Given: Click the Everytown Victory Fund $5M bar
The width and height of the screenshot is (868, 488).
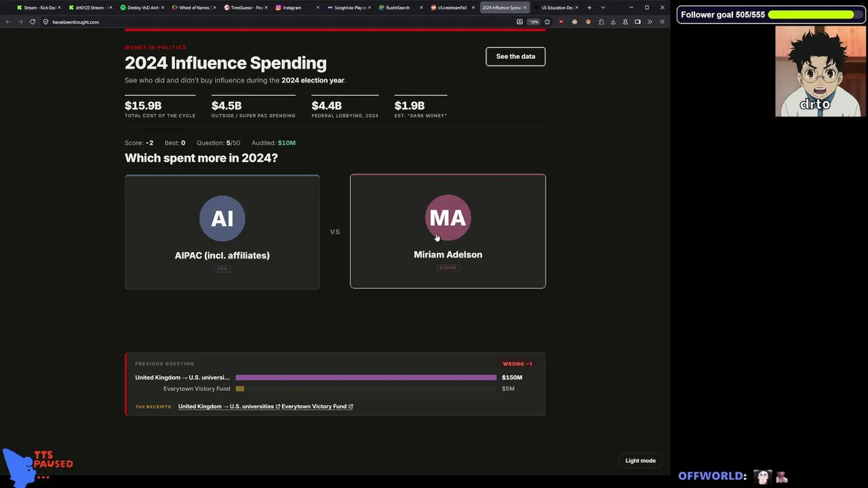Looking at the screenshot, I should (x=240, y=389).
